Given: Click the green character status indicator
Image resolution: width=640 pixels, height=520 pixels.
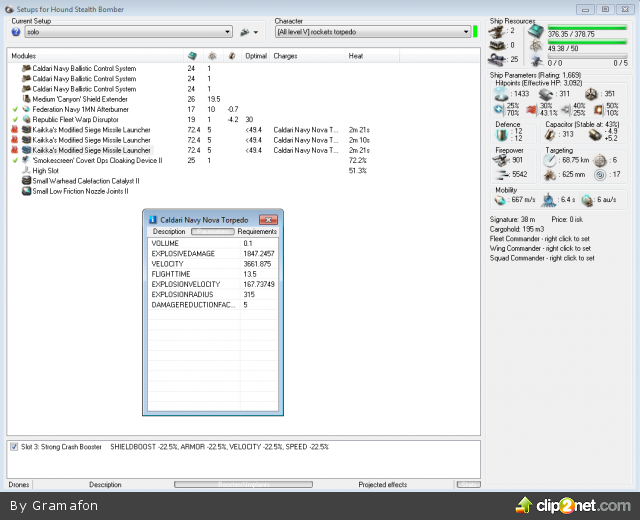Looking at the screenshot, I should (476, 32).
